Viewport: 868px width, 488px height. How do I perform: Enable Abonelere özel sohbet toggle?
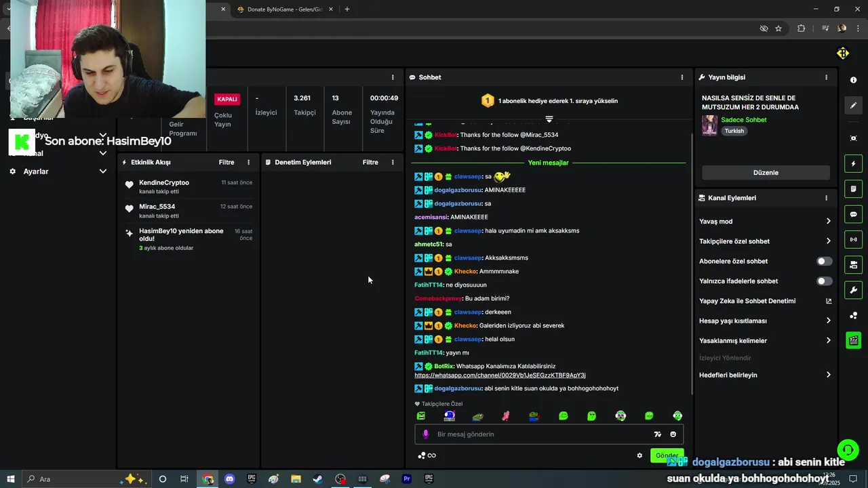point(824,261)
